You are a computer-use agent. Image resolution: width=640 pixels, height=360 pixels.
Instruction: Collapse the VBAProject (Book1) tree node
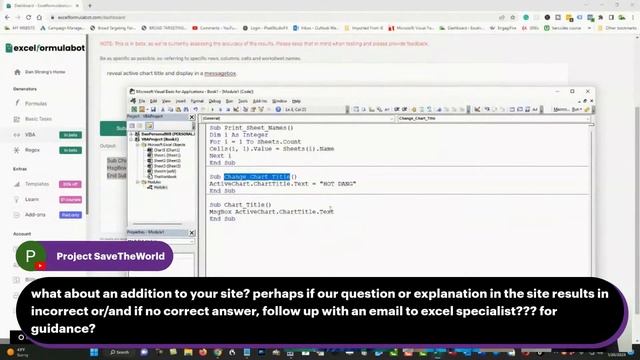coord(132,139)
